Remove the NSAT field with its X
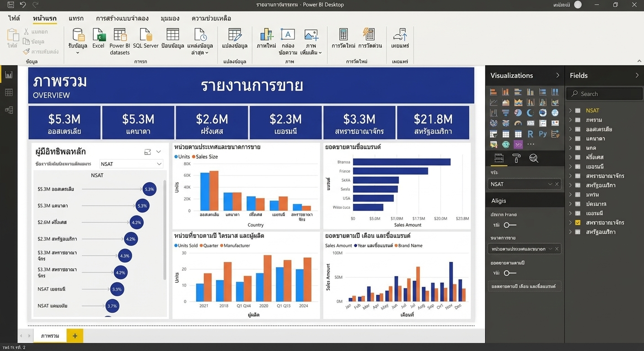 tap(557, 184)
